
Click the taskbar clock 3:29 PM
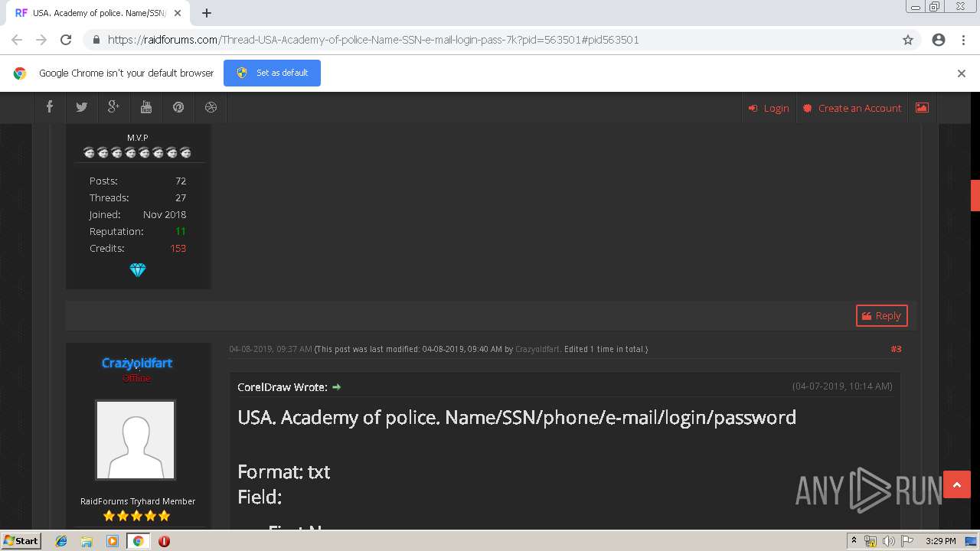940,541
